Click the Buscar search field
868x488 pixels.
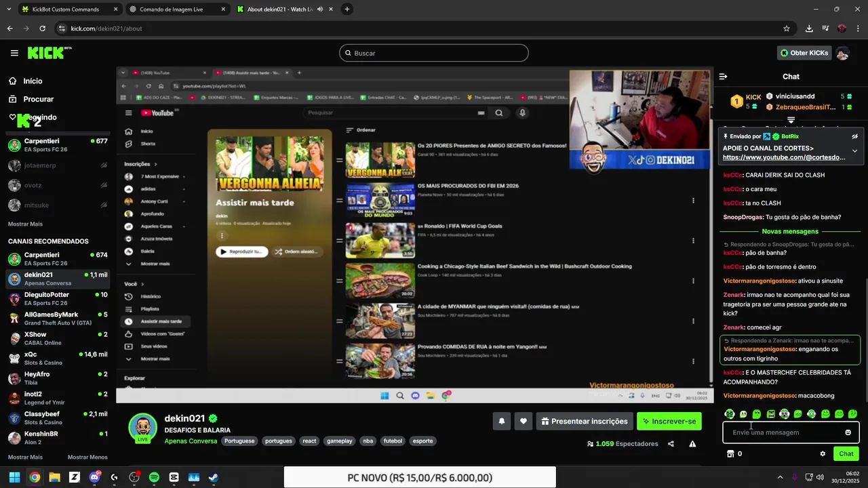point(433,53)
